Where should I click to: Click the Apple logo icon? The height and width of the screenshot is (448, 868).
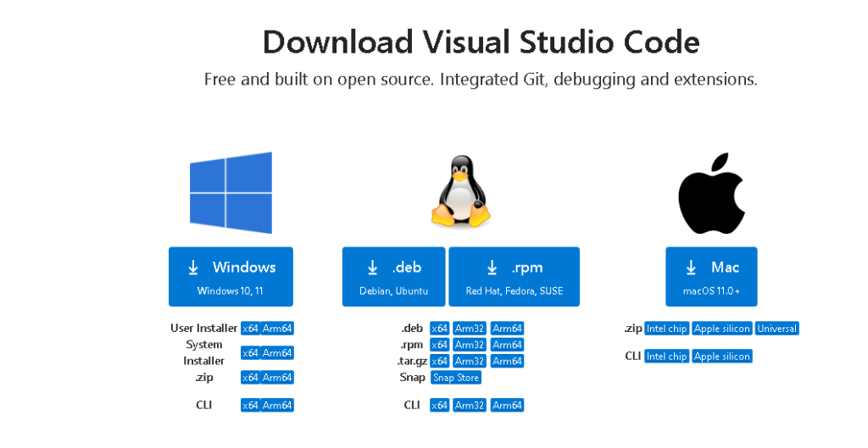coord(711,194)
